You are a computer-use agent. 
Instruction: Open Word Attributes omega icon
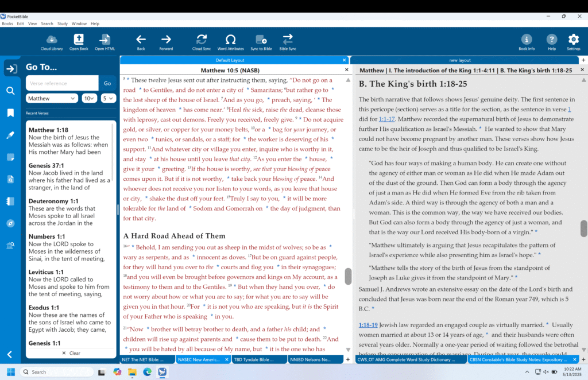231,42
